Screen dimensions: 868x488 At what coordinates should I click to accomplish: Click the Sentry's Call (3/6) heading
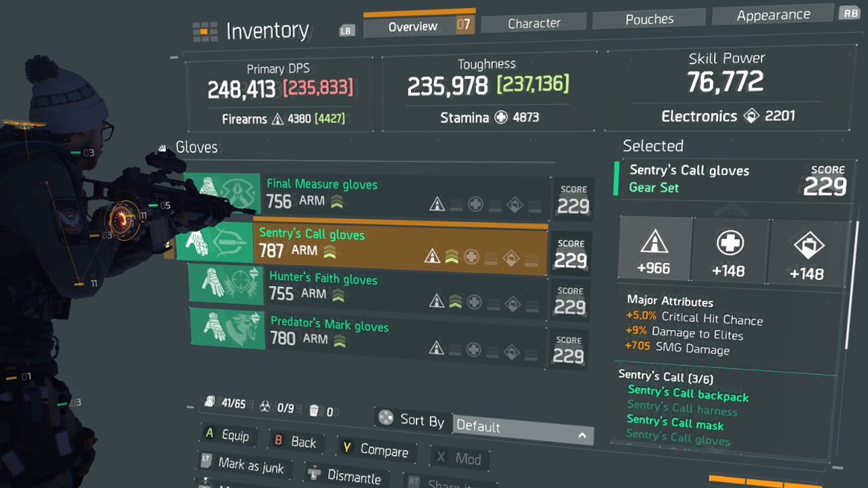tap(665, 376)
